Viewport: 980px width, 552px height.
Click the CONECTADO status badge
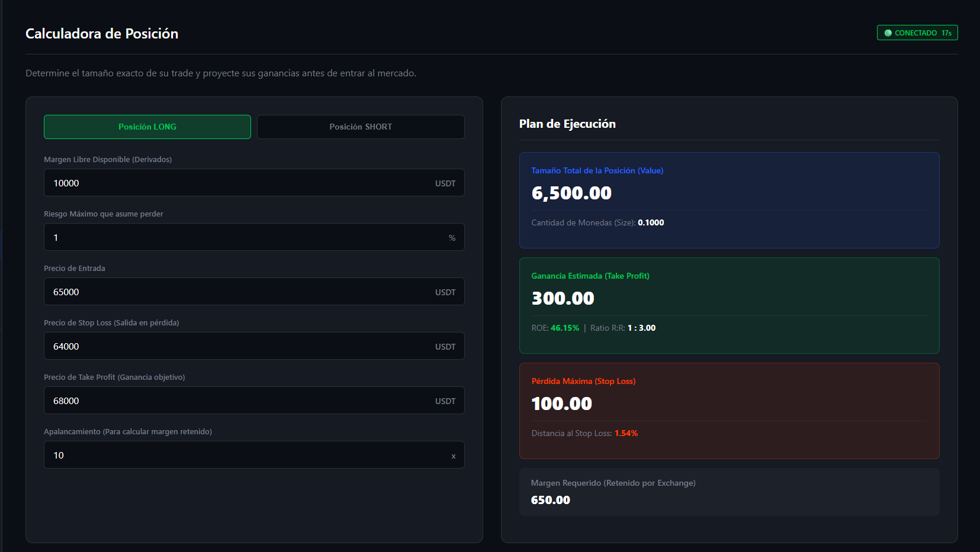[917, 33]
